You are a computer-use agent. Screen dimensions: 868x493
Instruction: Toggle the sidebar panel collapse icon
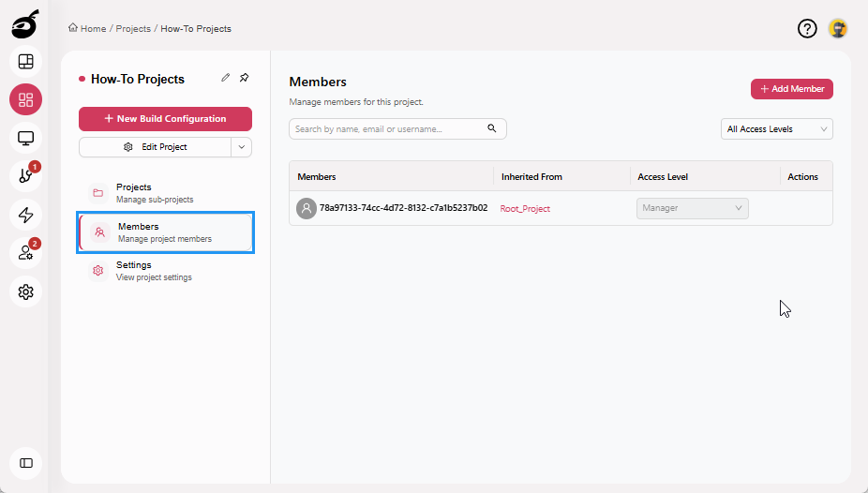(26, 463)
